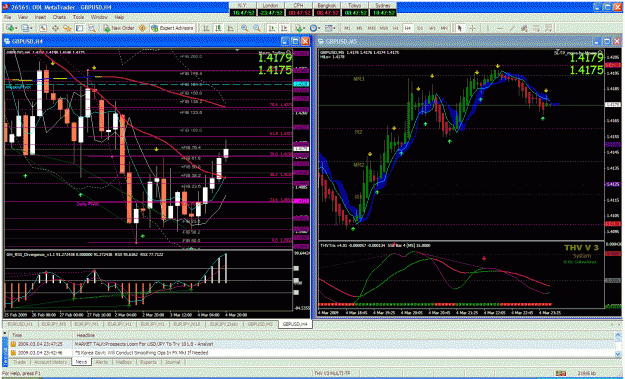Open the S Korea Govt news headline
The height and width of the screenshot is (379, 625).
click(x=141, y=353)
